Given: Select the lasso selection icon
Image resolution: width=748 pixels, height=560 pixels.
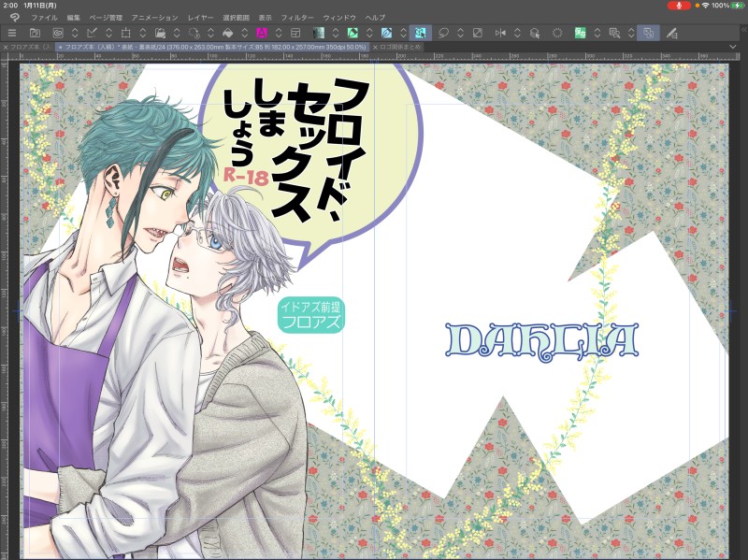Looking at the screenshot, I should click(x=443, y=33).
